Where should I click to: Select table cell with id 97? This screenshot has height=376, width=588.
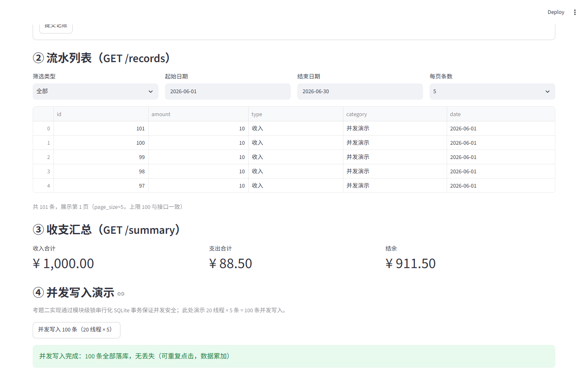[101, 186]
